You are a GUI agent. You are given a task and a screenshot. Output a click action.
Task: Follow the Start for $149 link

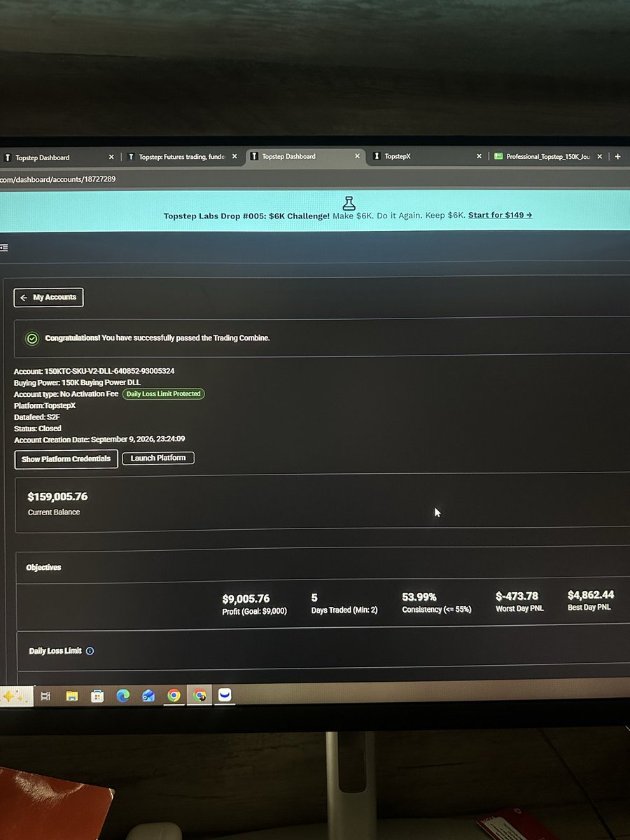click(x=500, y=215)
